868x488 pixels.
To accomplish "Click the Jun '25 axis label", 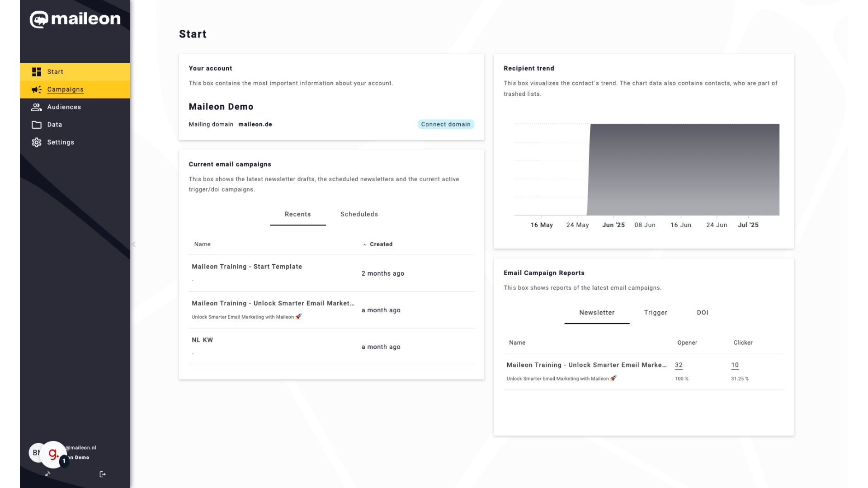I will tap(613, 225).
